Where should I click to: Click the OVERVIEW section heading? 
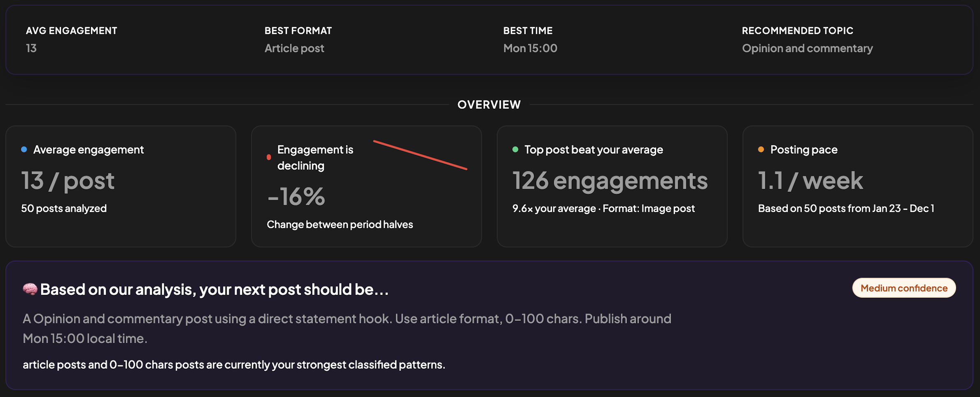coord(489,105)
